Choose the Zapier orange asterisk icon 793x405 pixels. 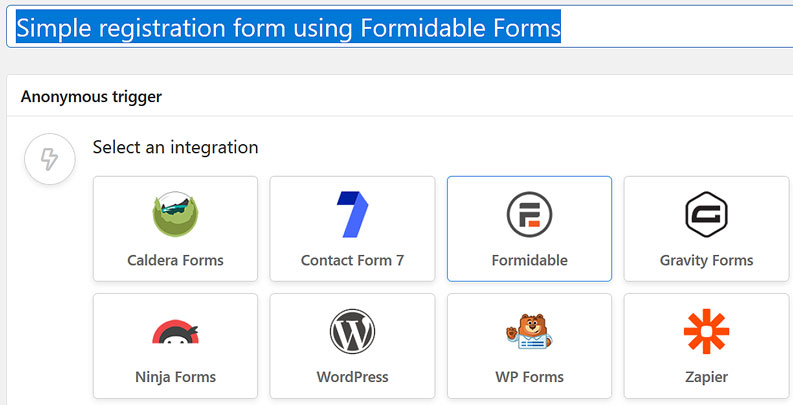[707, 331]
